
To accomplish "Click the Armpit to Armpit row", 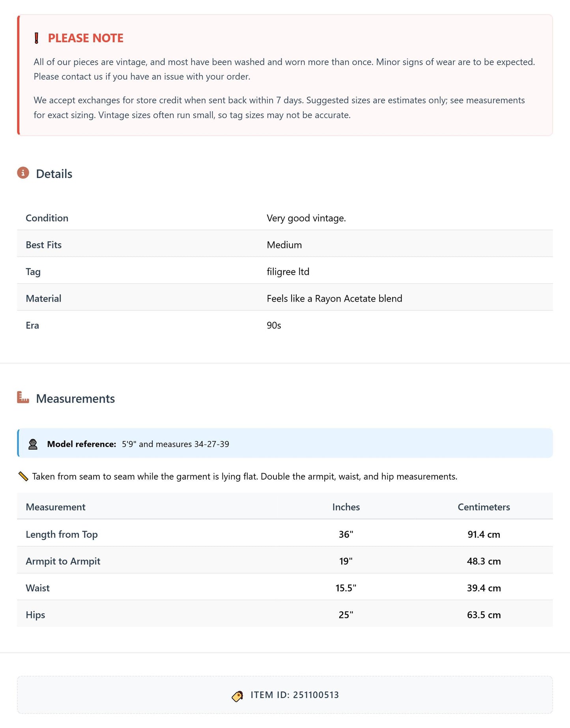I will click(x=285, y=561).
